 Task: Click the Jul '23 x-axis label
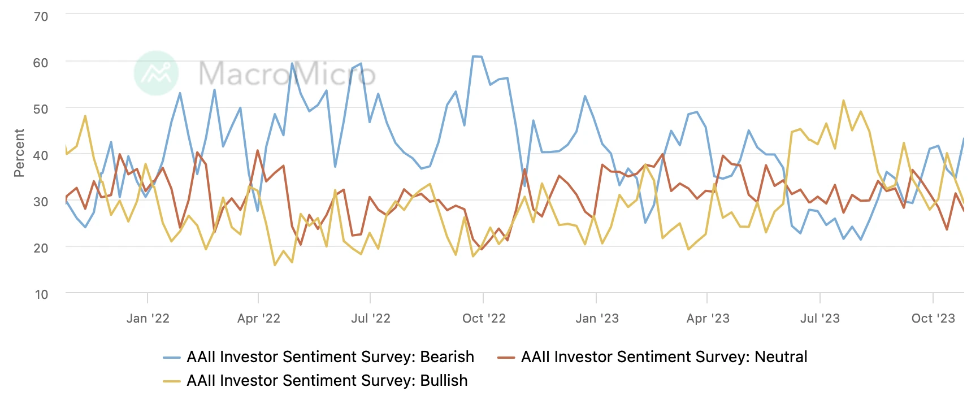click(819, 319)
